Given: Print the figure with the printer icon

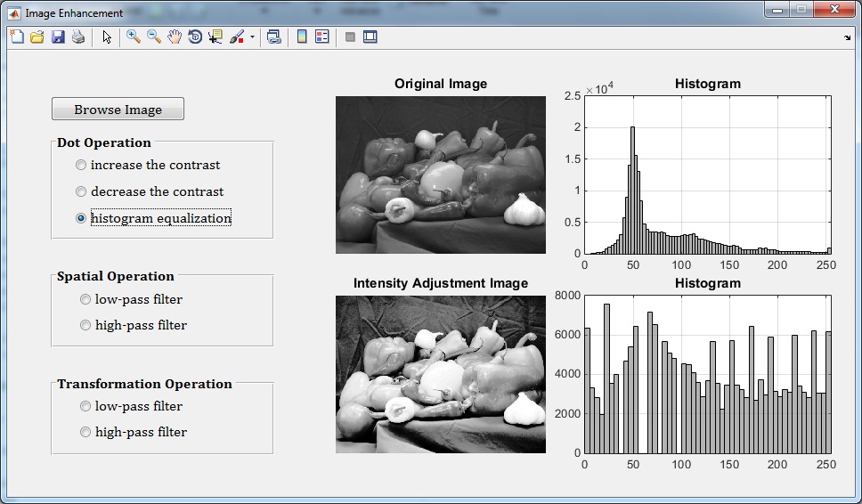Looking at the screenshot, I should point(78,37).
